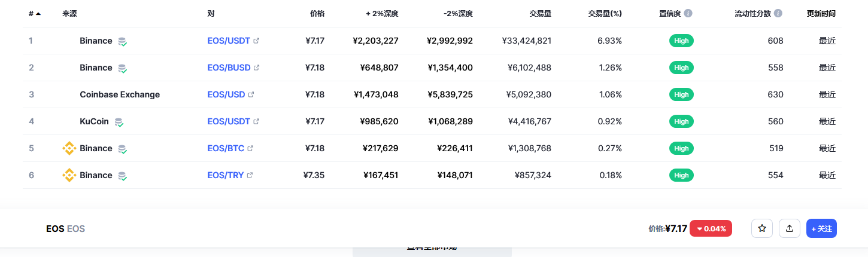The width and height of the screenshot is (868, 257).
Task: Click the + 关注 follow button
Action: [x=821, y=228]
